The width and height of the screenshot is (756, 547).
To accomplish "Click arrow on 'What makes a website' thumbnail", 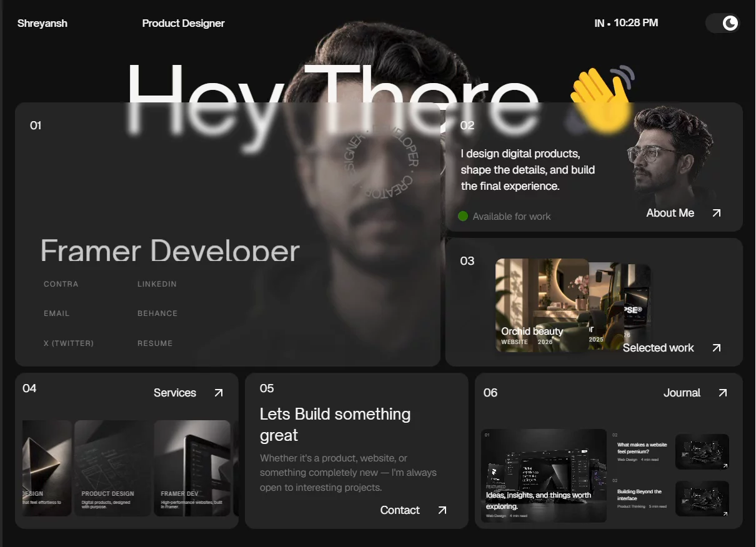I will point(725,466).
